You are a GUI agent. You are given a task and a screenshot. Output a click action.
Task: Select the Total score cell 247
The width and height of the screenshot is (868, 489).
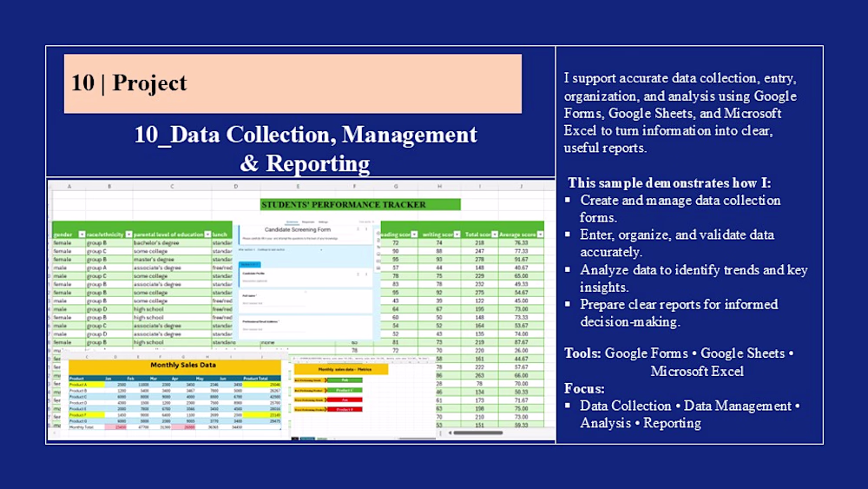[479, 251]
